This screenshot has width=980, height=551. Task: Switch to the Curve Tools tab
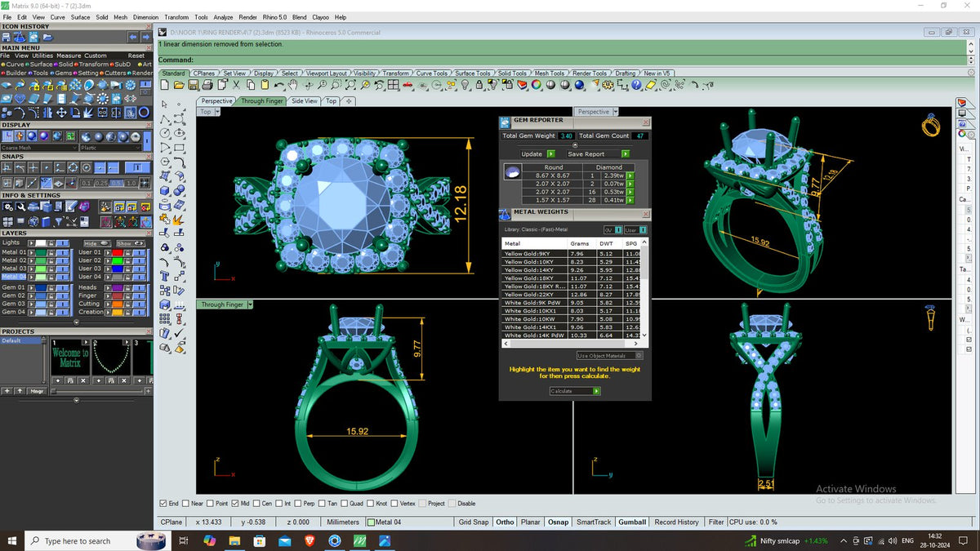(432, 73)
